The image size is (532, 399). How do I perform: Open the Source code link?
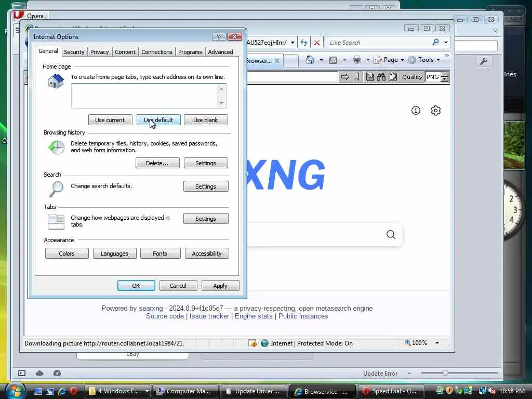(x=165, y=316)
